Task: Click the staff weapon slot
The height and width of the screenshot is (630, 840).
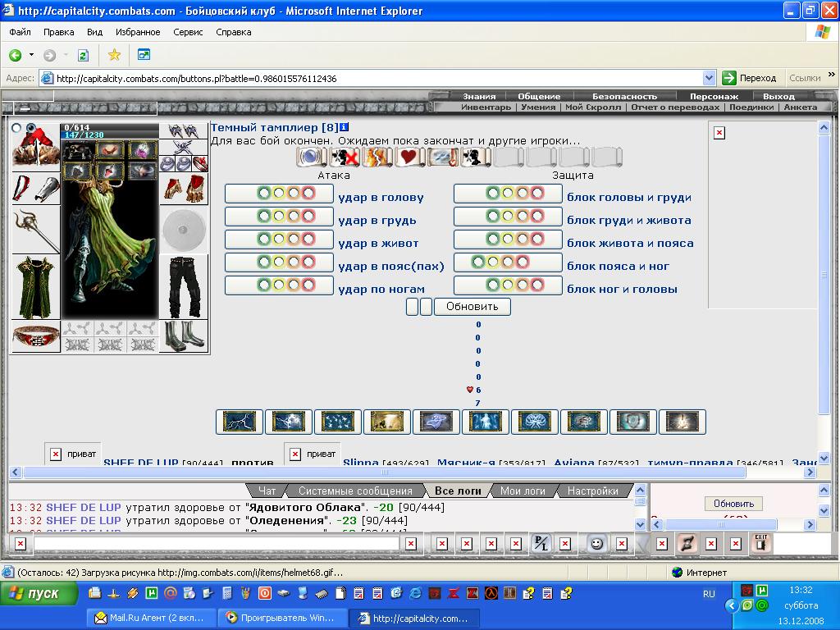Action: pos(36,230)
